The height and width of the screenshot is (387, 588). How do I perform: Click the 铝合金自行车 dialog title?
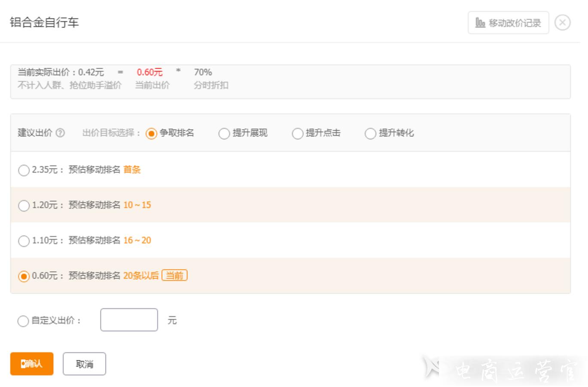44,22
